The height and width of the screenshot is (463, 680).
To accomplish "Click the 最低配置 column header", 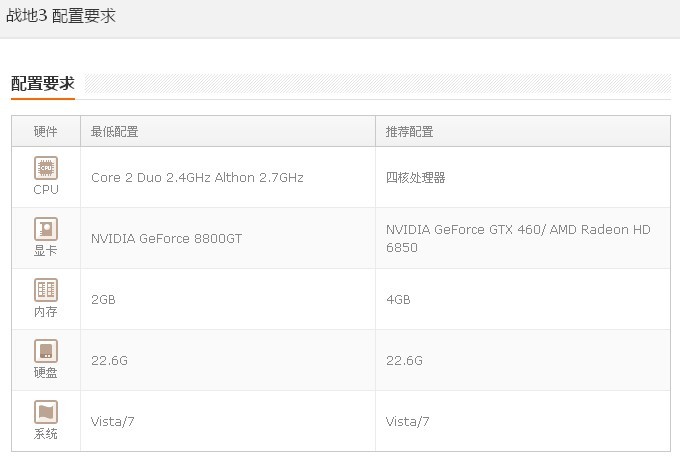I will coord(114,131).
